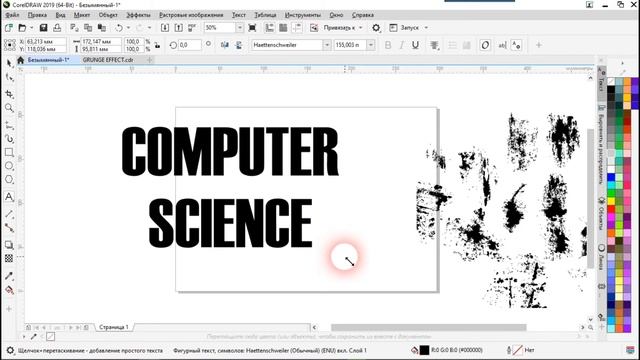Click the Undo arrow icon

coord(119,28)
